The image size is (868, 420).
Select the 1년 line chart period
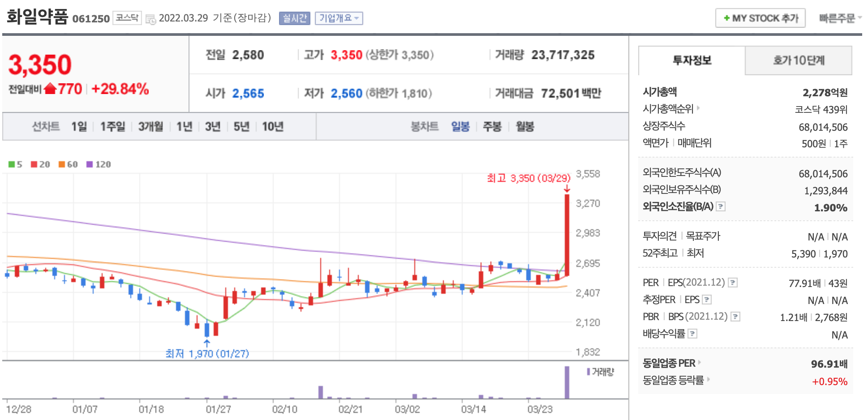click(184, 127)
